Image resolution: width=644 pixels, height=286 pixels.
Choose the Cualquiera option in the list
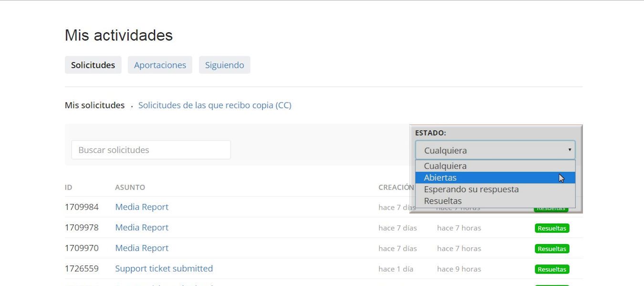click(495, 166)
